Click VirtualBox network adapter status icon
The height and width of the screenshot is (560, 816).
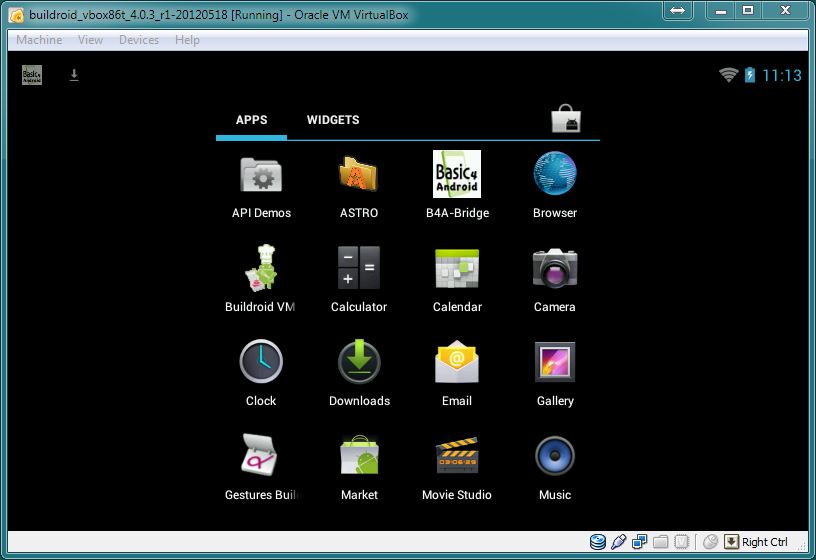tap(639, 542)
